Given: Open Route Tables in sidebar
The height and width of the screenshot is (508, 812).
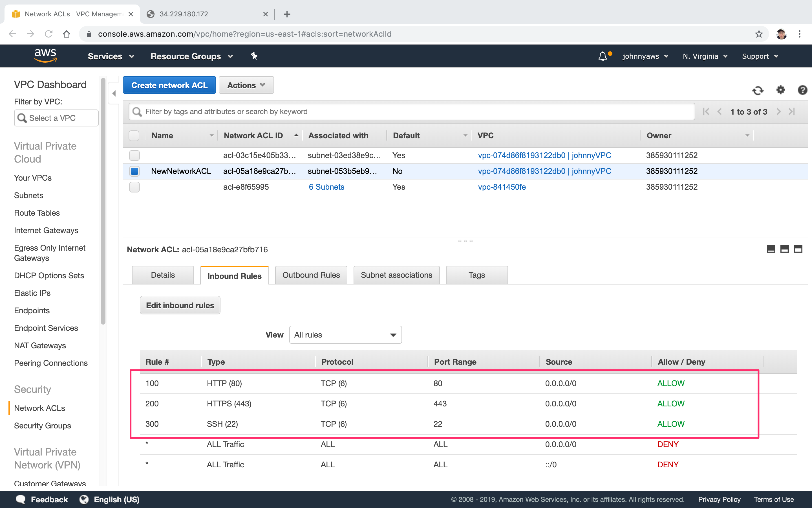Looking at the screenshot, I should click(37, 213).
